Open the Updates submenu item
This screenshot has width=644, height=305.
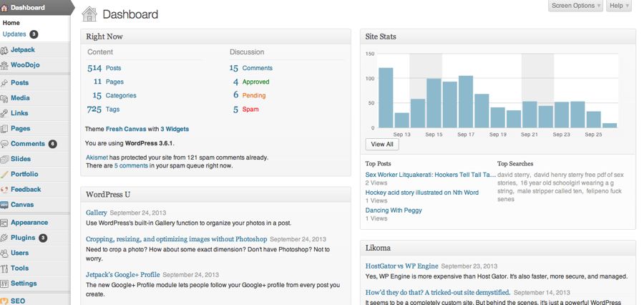click(x=14, y=34)
